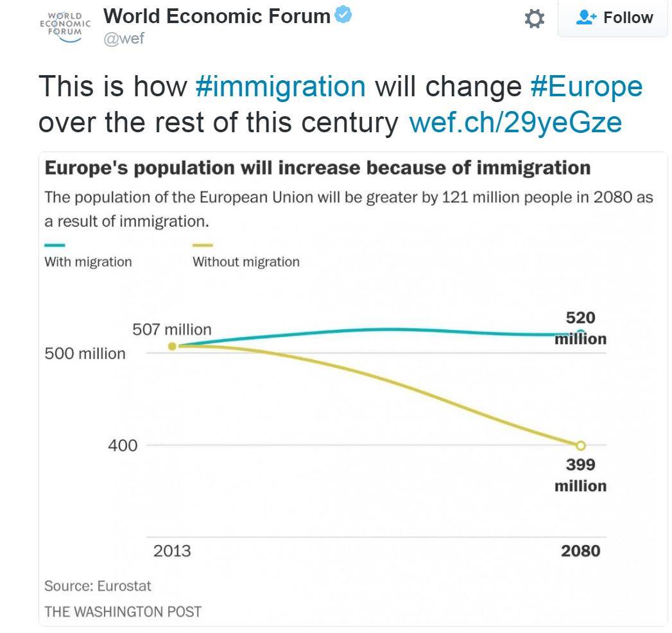Click the With migration legend label
Viewport: 672px width, 633px height.
point(88,262)
